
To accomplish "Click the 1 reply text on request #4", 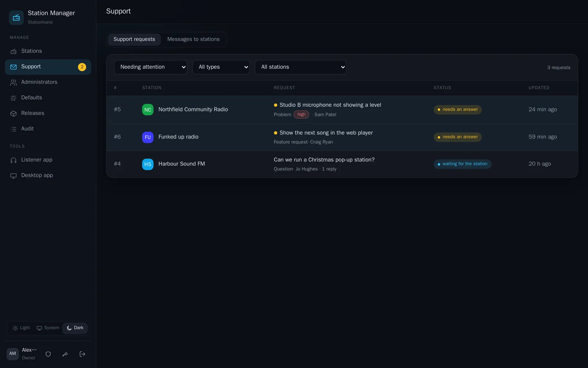I will (329, 169).
